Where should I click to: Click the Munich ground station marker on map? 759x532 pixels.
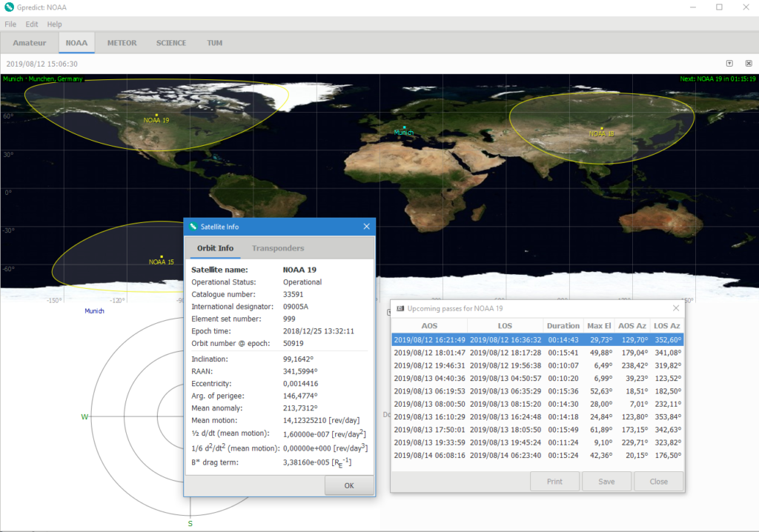coord(404,127)
